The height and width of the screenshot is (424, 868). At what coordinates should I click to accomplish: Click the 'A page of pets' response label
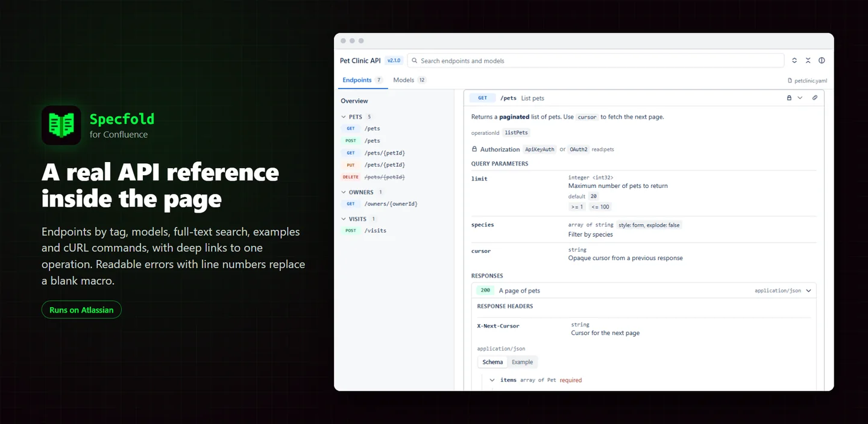pos(520,290)
